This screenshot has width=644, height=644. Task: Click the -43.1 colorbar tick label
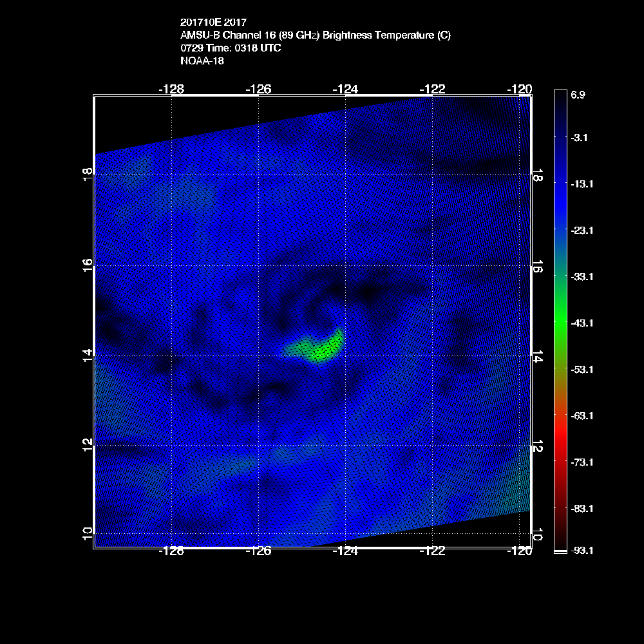click(x=582, y=323)
